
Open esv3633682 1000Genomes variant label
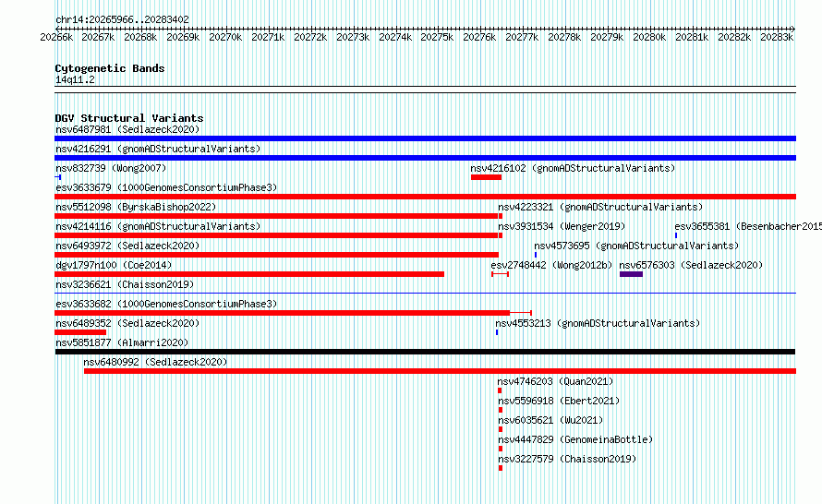point(166,304)
